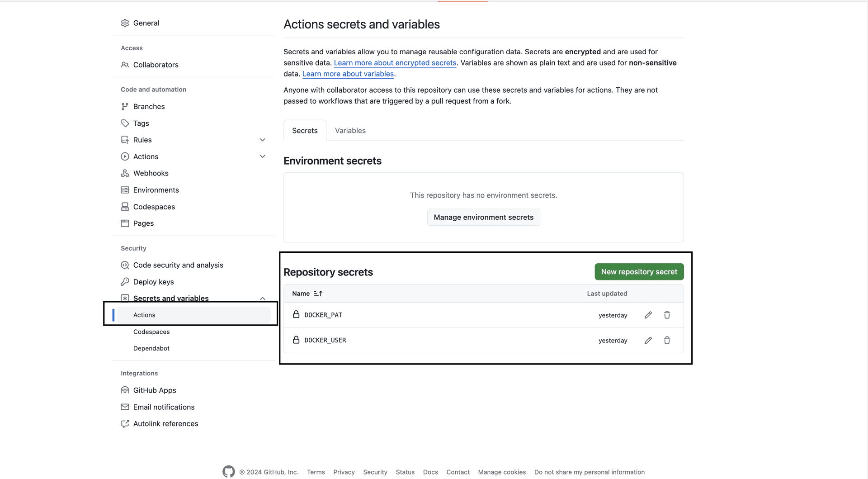
Task: Click the Pages browser icon
Action: pyautogui.click(x=125, y=223)
